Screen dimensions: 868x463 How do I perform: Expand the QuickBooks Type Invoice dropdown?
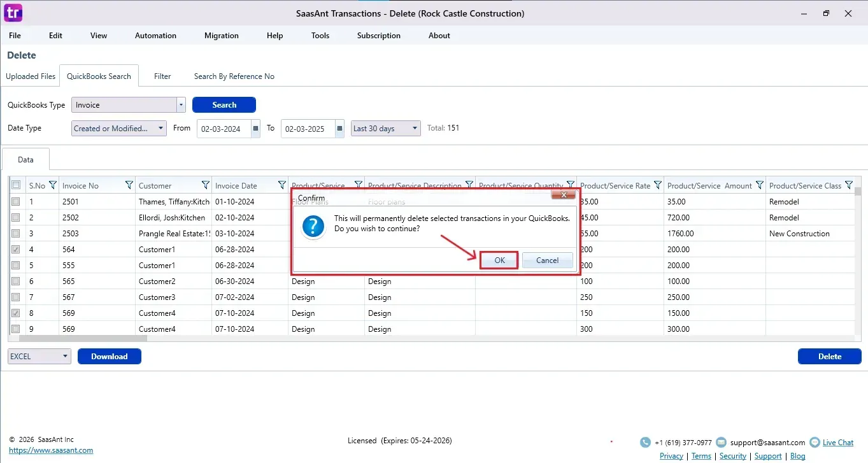(181, 105)
